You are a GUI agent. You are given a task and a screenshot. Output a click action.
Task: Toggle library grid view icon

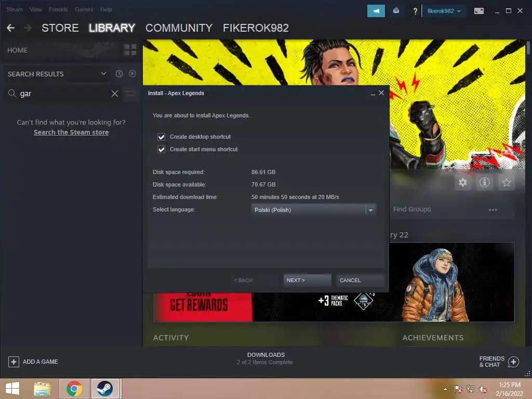pos(130,50)
